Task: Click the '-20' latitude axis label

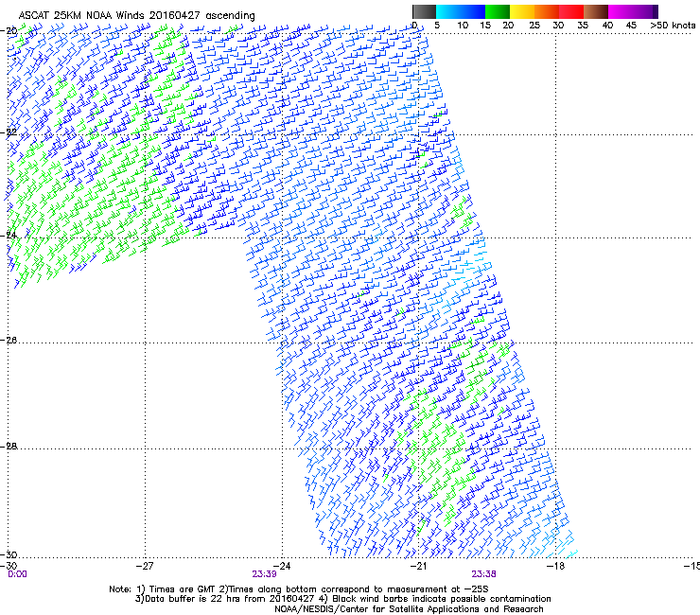Action: (x=9, y=31)
